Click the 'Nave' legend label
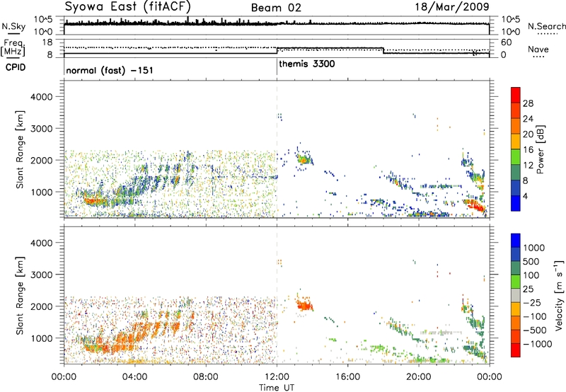This screenshot has height=392, width=566. tap(538, 50)
